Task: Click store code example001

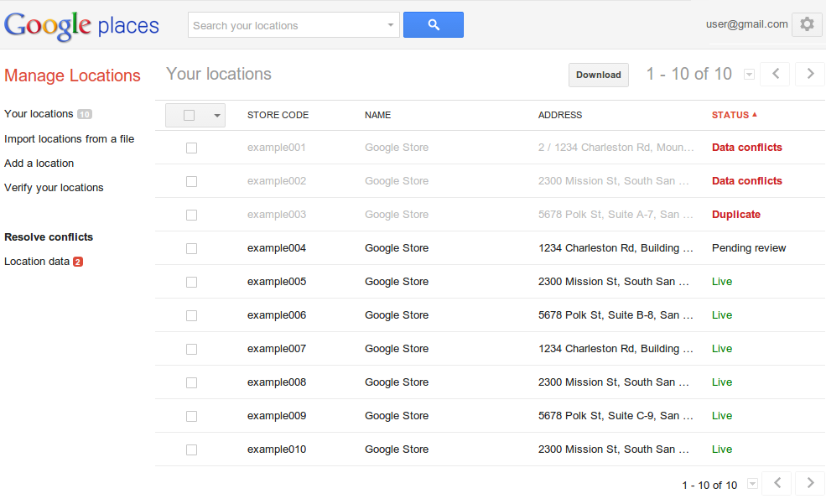Action: tap(277, 148)
